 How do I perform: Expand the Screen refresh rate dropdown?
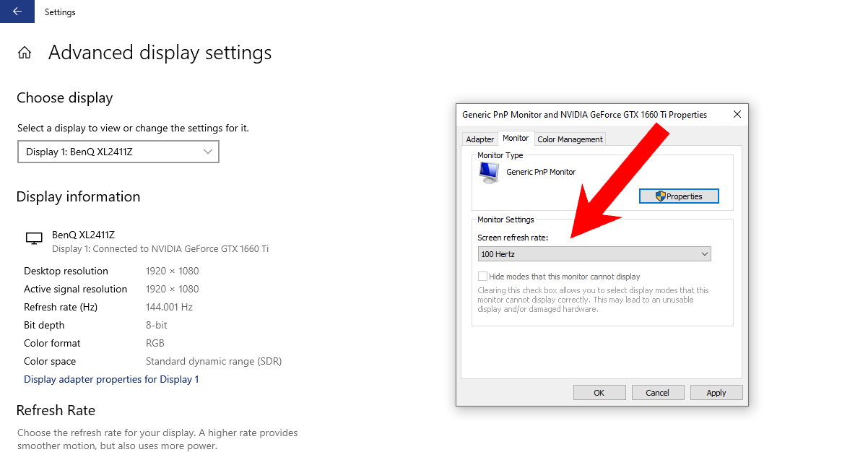594,254
